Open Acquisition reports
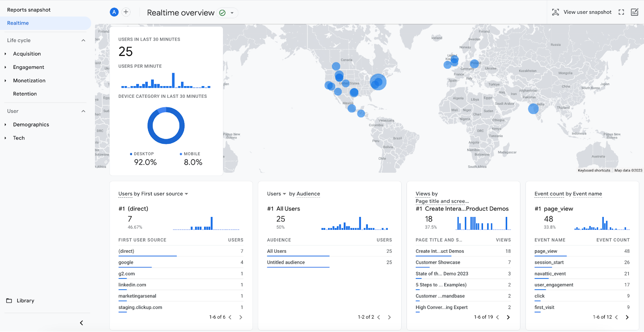The height and width of the screenshot is (332, 644). [x=27, y=54]
